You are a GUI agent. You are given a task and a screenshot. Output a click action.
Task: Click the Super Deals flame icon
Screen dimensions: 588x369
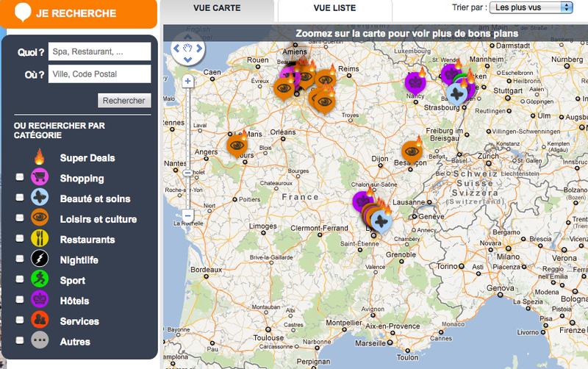40,157
